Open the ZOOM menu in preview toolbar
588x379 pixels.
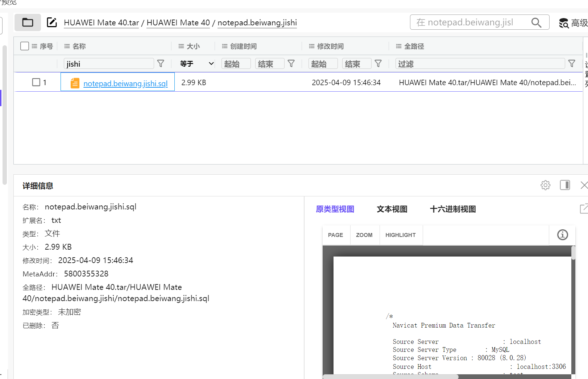tap(364, 235)
